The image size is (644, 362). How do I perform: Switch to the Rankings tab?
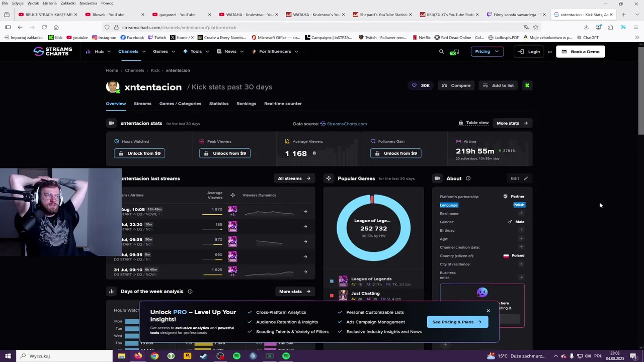coord(246,104)
